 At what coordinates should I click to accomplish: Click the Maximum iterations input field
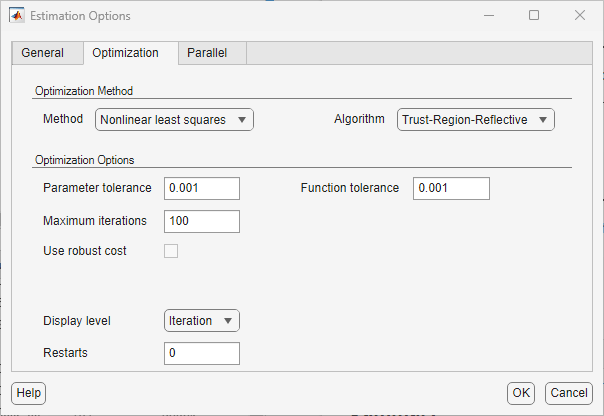202,221
